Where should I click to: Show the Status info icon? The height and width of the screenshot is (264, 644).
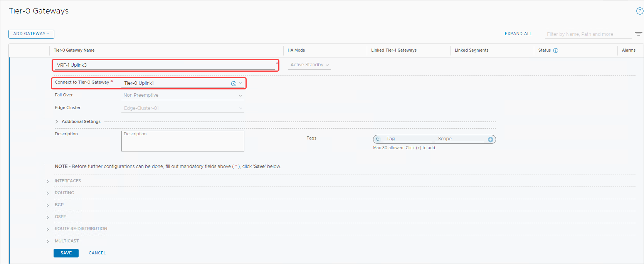(556, 50)
